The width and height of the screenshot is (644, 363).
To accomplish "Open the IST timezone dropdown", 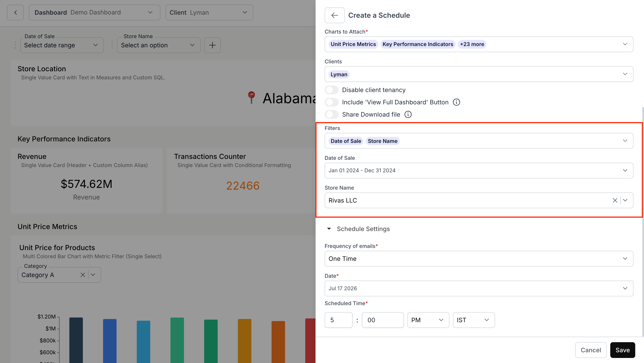I will point(474,320).
